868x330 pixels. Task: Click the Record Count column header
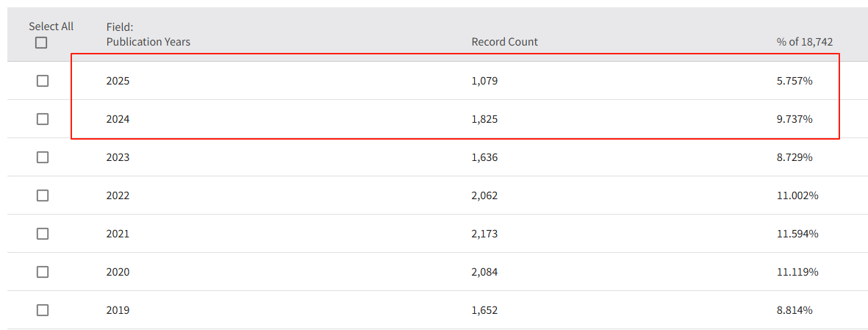pos(504,42)
